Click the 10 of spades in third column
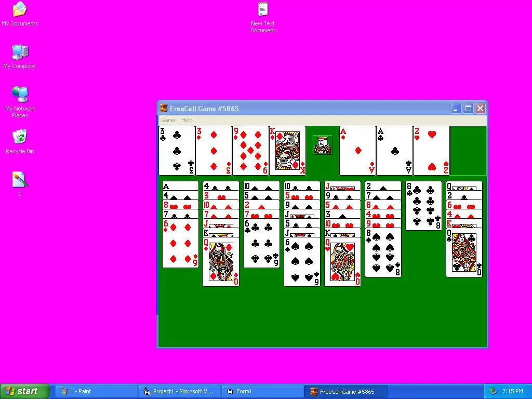 tap(262, 186)
